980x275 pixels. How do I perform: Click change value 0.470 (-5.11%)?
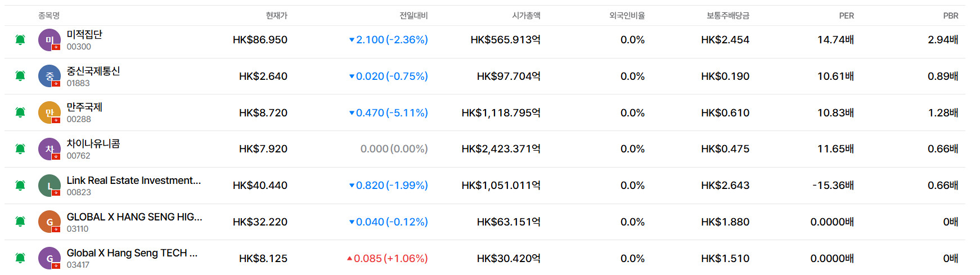click(389, 113)
